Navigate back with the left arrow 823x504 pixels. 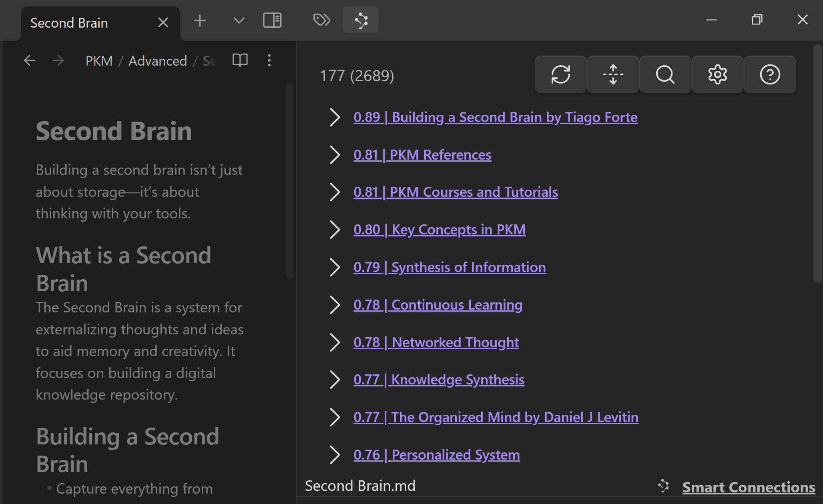coord(29,60)
